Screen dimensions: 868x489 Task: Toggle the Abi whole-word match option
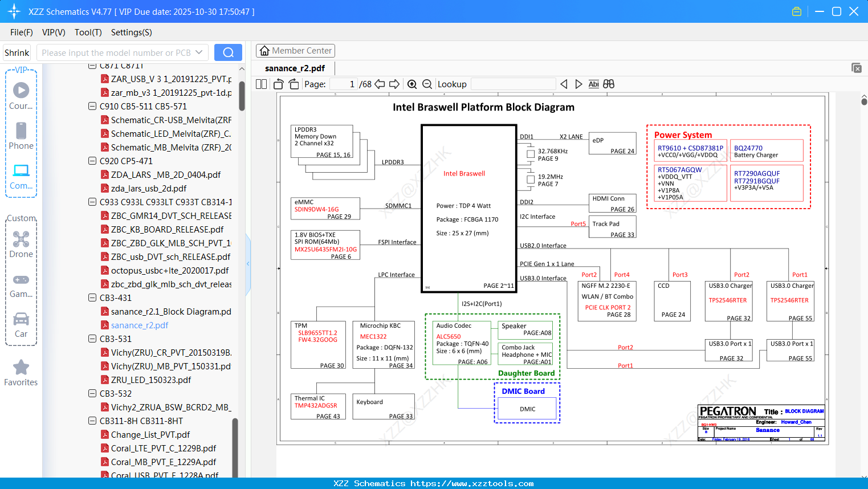(x=593, y=84)
